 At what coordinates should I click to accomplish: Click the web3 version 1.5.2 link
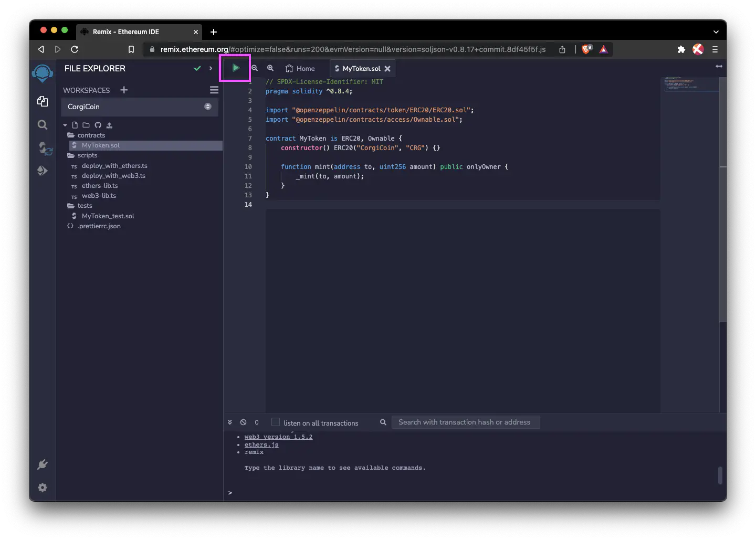278,437
